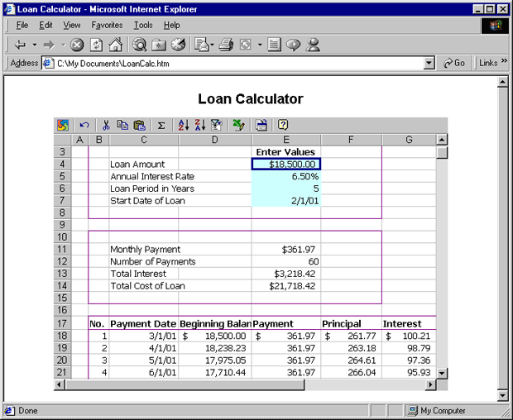
Task: Open the Mail button dropdown arrow
Action: pyautogui.click(x=212, y=45)
